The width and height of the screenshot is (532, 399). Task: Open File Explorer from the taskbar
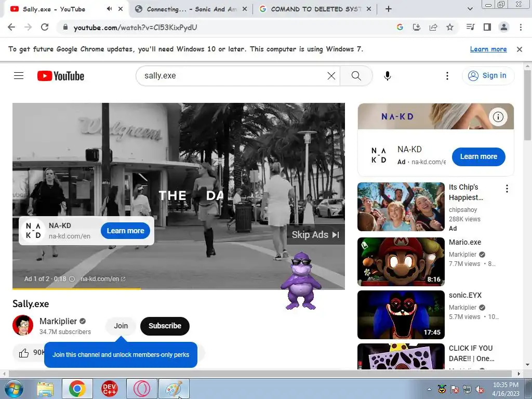coord(45,389)
